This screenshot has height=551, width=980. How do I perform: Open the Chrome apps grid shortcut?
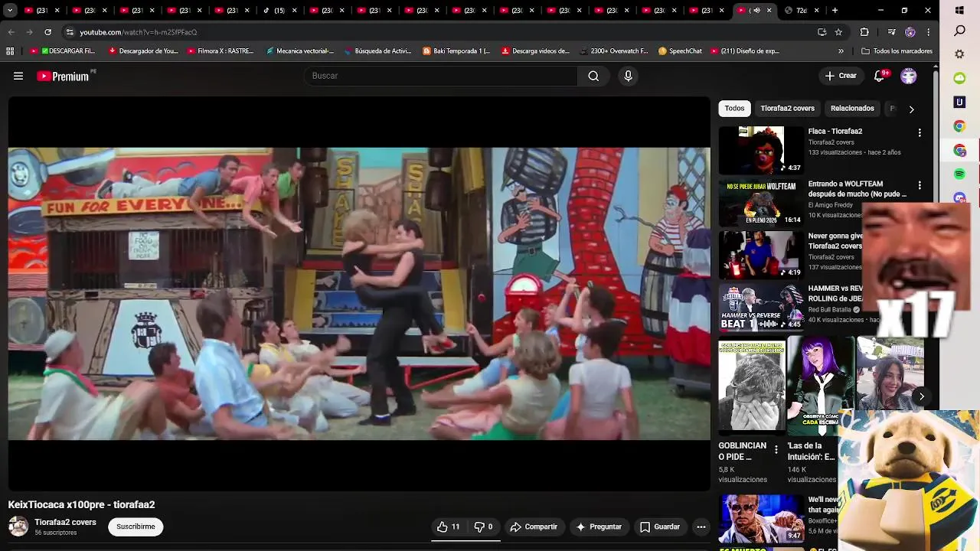tap(10, 51)
